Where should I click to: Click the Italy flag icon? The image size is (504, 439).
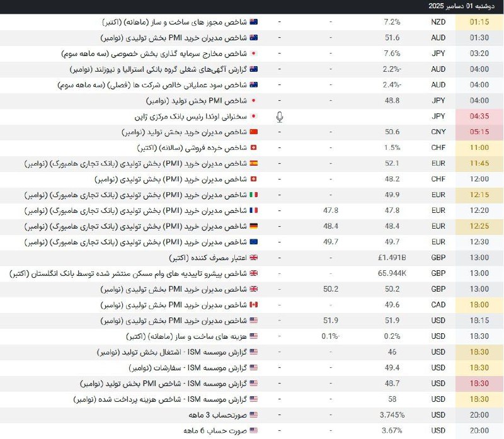(253, 195)
